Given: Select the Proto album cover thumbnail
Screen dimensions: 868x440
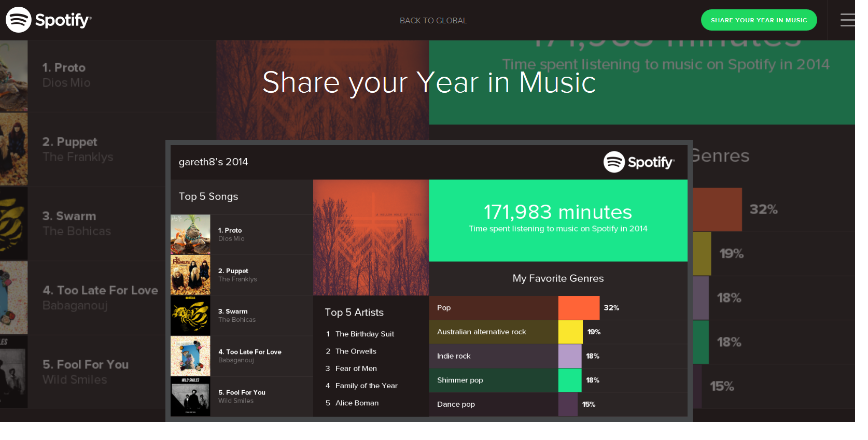Looking at the screenshot, I should click(x=190, y=234).
